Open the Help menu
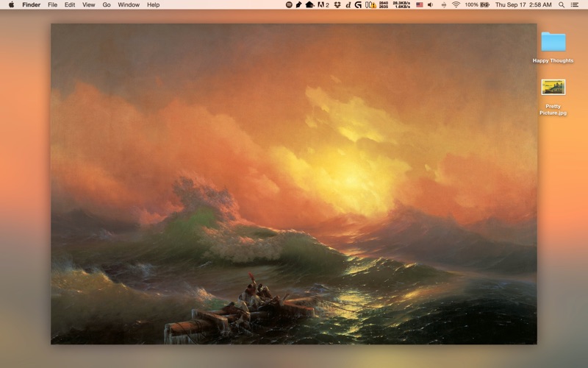This screenshot has height=368, width=588. point(153,5)
